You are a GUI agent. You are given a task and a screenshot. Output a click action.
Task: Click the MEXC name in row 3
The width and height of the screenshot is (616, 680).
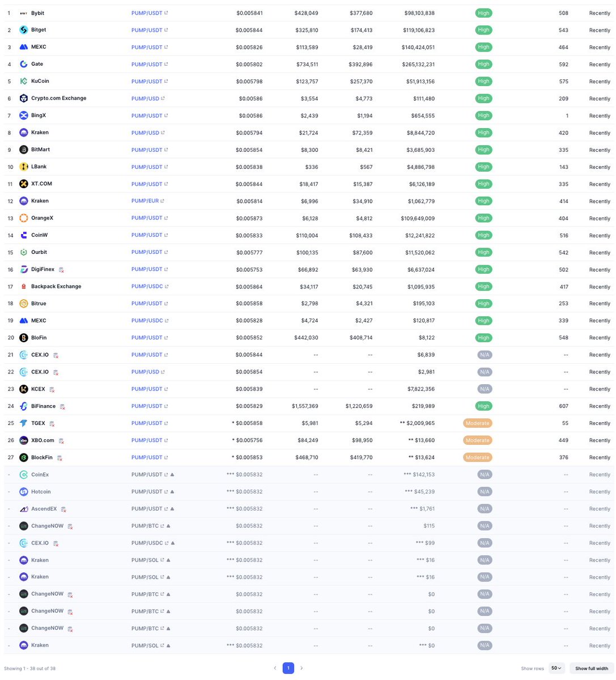point(39,47)
